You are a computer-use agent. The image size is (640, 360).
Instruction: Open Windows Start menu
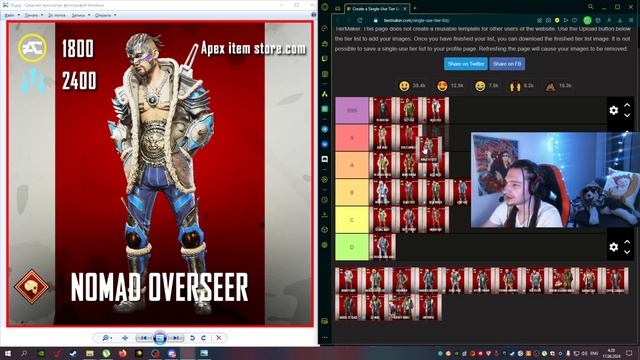(x=7, y=353)
